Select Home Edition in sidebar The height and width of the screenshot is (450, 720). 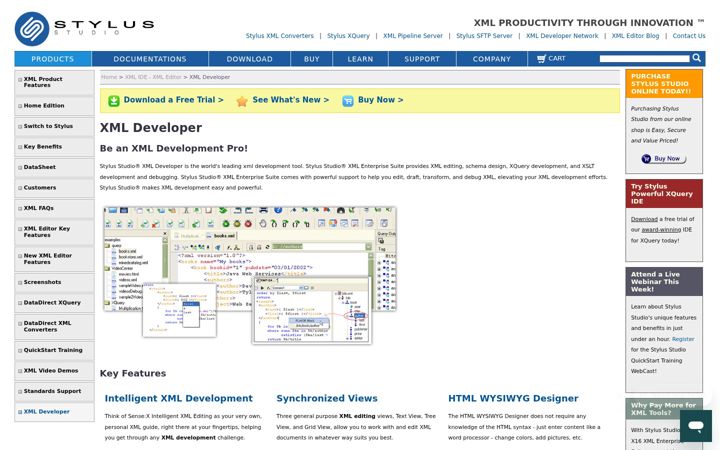[x=54, y=106]
